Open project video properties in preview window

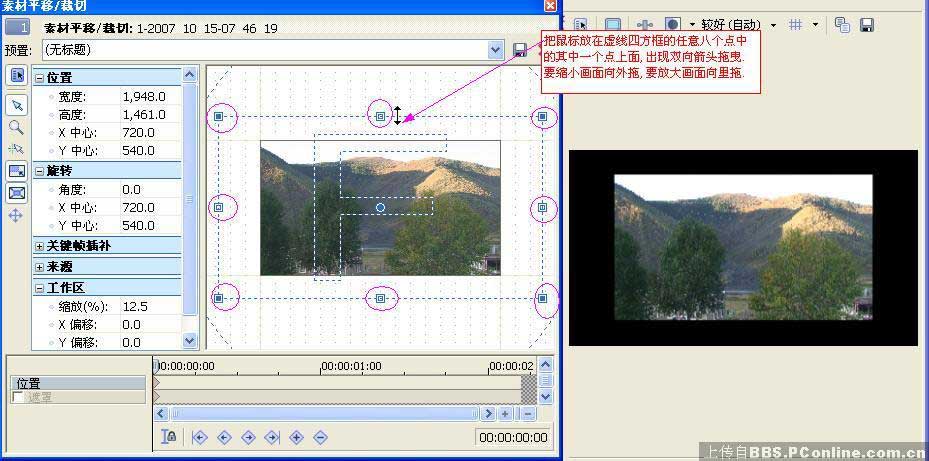tap(581, 24)
